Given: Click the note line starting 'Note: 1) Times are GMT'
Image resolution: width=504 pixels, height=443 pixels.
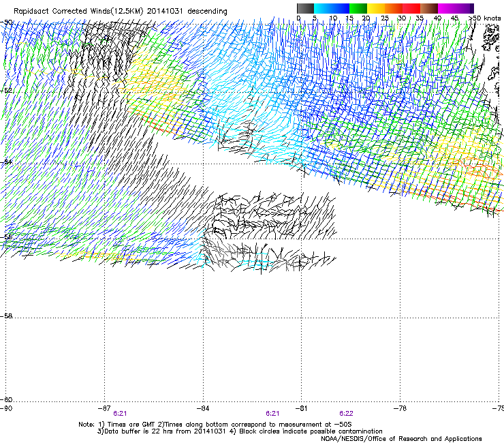Looking at the screenshot, I should (x=215, y=425).
